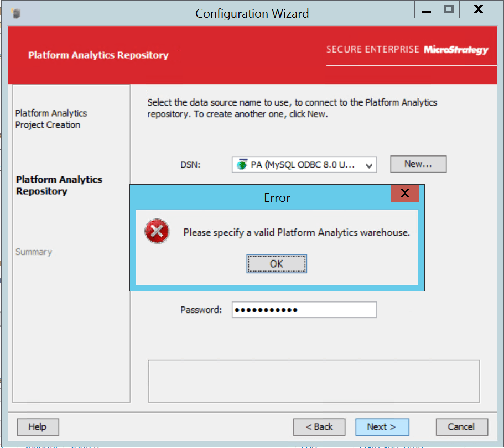Minimize the Configuration Wizard window

[426, 9]
